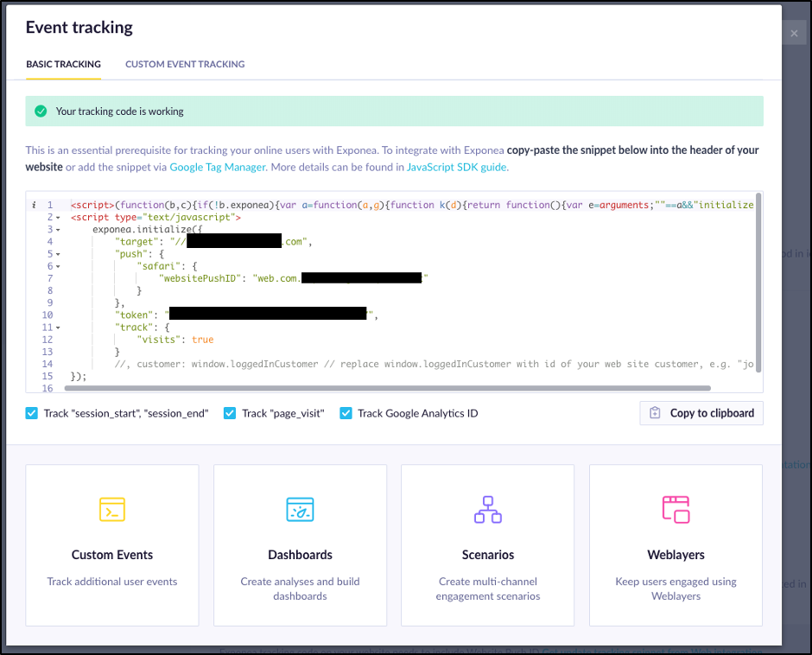Open the Scenarios card title
The width and height of the screenshot is (812, 655).
(x=488, y=555)
